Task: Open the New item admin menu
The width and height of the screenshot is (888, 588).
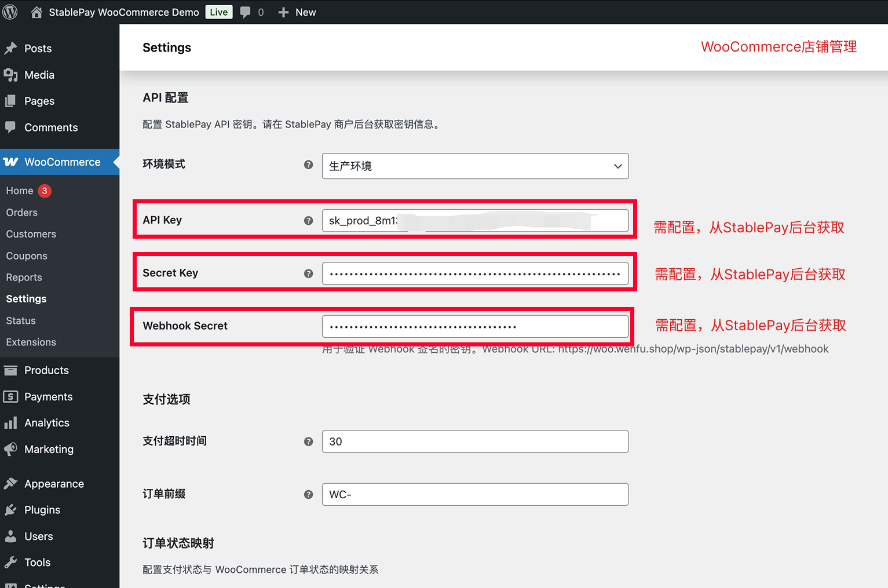Action: pyautogui.click(x=297, y=12)
